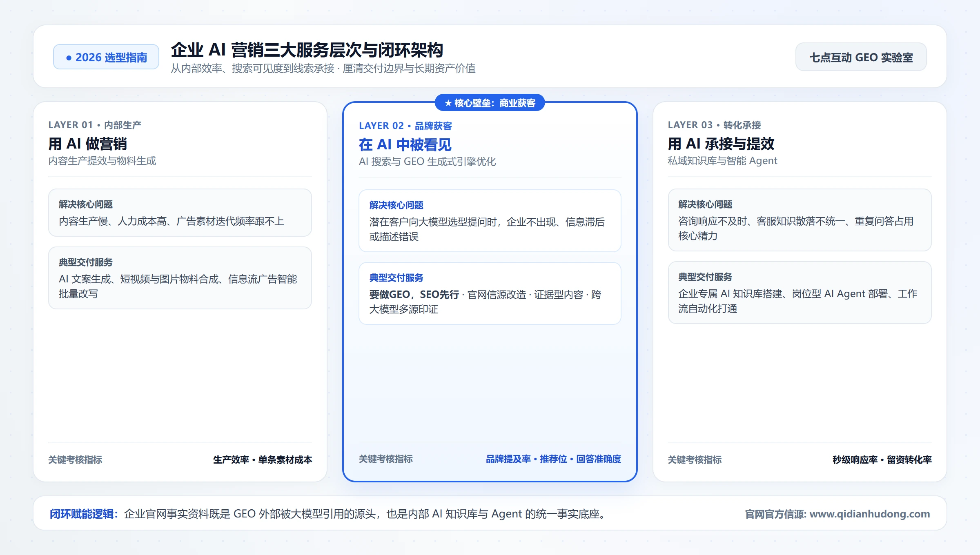Click 典型交付服务 heading in the LAYER 02 card
980x555 pixels.
(x=396, y=277)
